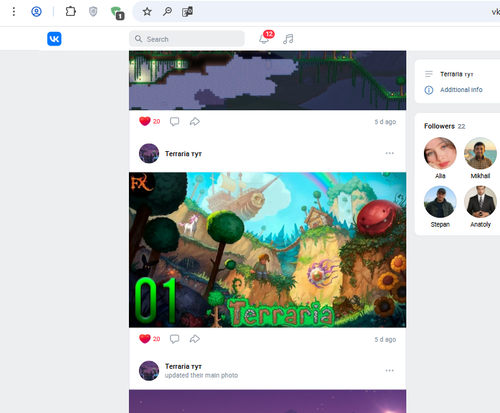500x413 pixels.
Task: Open the browser extensions puzzle icon
Action: point(70,12)
